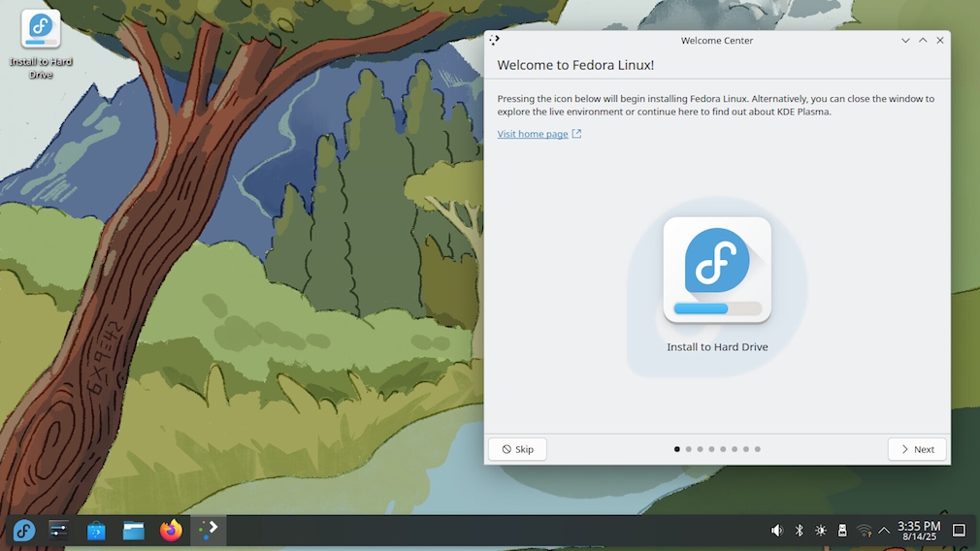Select the Welcome Center taskbar entry
Image resolution: width=980 pixels, height=551 pixels.
208,531
